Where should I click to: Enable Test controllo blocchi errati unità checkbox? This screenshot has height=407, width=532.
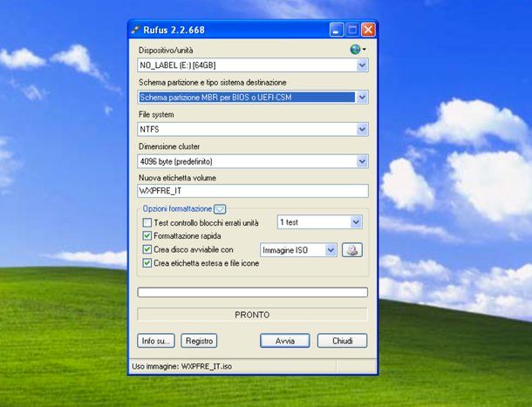click(x=147, y=223)
